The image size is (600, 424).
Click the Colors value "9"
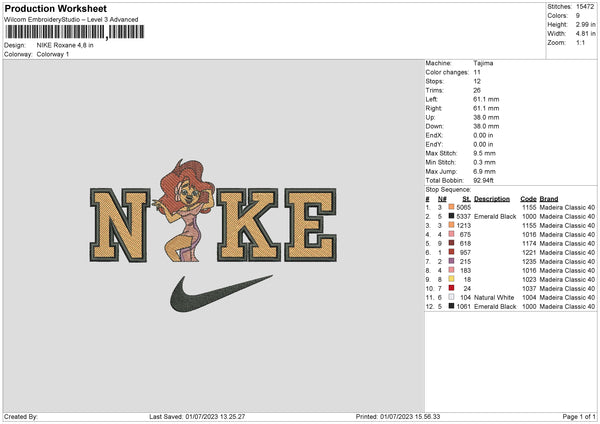click(578, 16)
